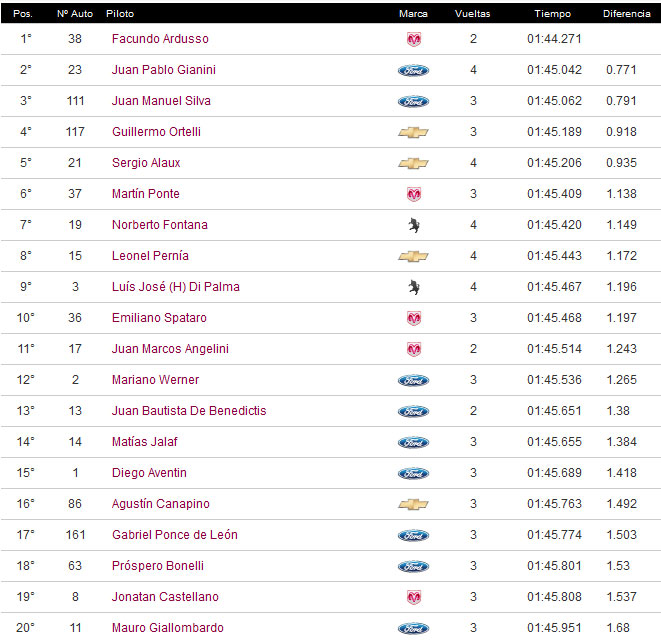Click the Ford logo in Mariano Werner's row
This screenshot has height=640, width=661.
tap(413, 380)
